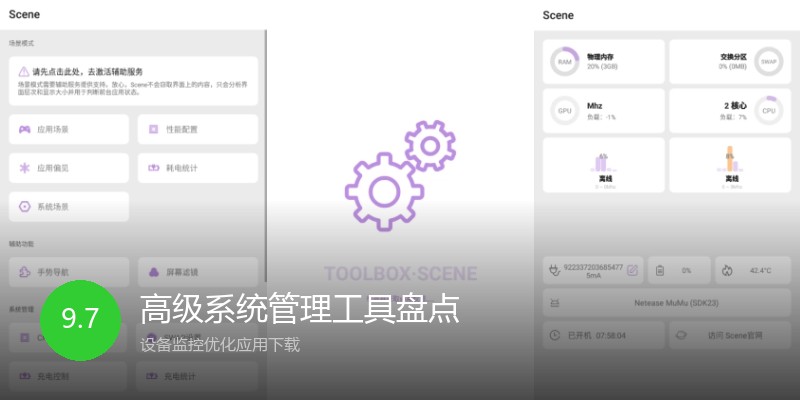Click the edit pencil icon beside current value

[x=632, y=270]
